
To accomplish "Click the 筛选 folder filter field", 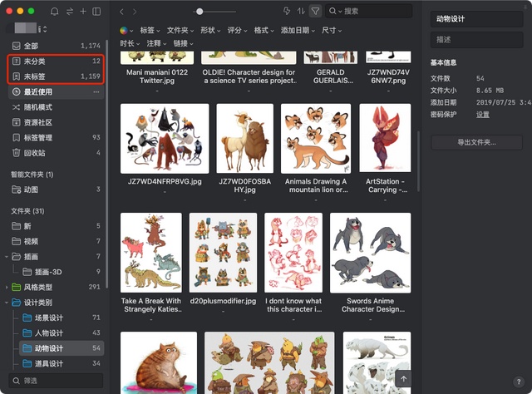I will coord(56,381).
